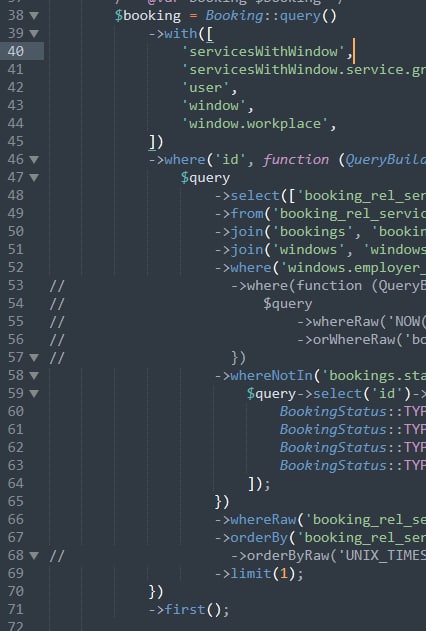Viewport: 426px width, 631px height.
Task: Toggle the fold arrow beside line 47
Action: 35,177
